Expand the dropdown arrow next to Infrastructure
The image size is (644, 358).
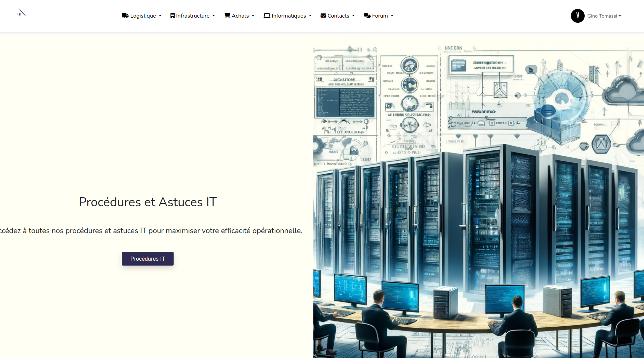pos(214,16)
